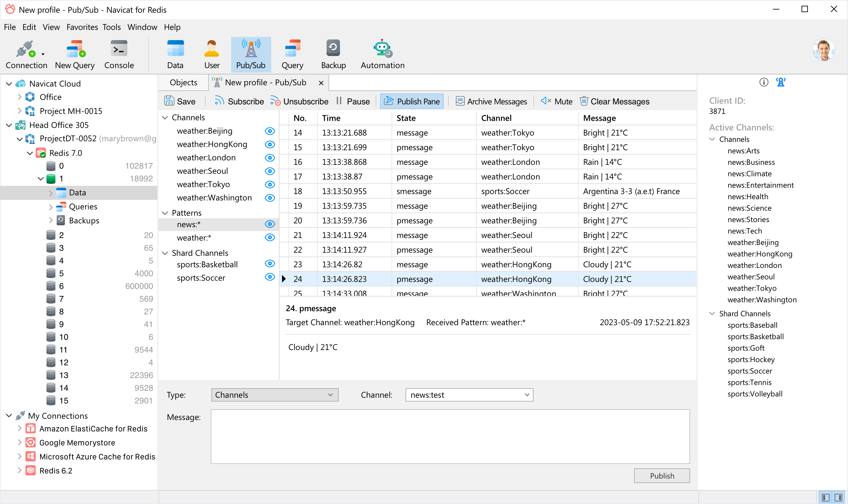Select message row 18 sports:Soccer
848x504 pixels.
coord(488,191)
